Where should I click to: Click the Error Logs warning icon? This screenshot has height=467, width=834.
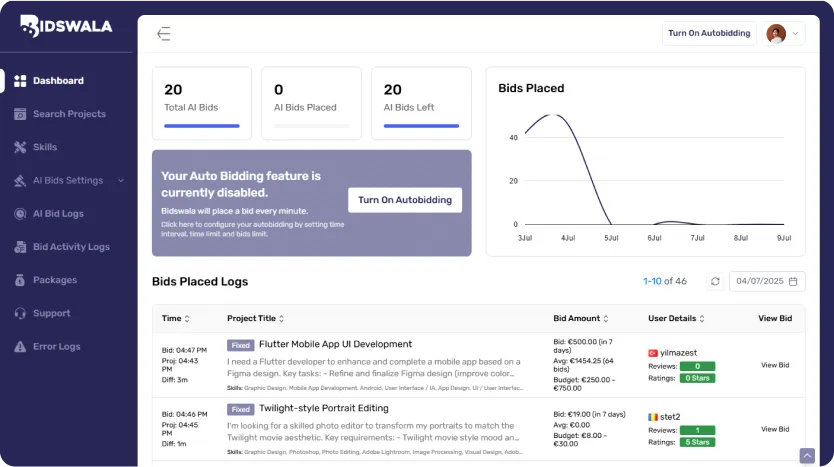tap(20, 346)
